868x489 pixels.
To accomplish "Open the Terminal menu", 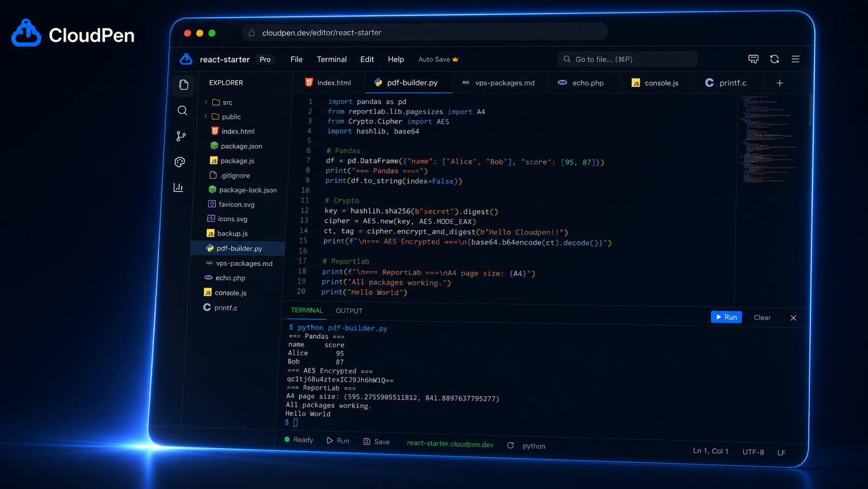I will point(332,59).
